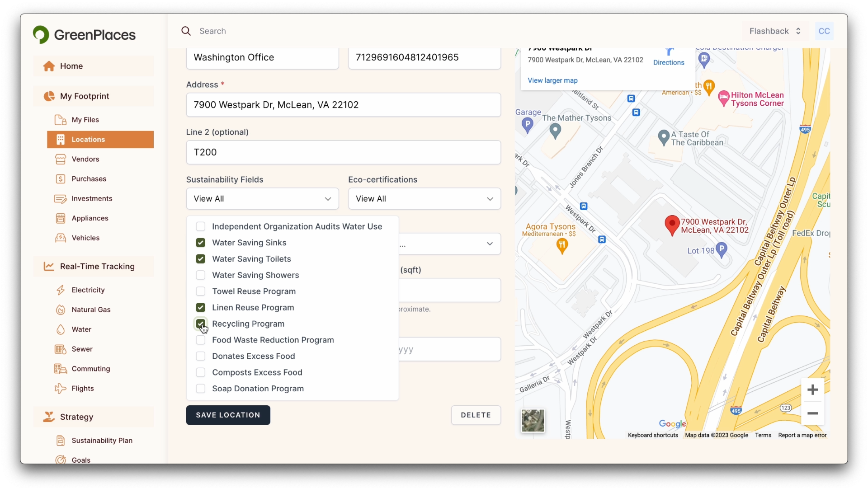Click the Purchases dollar icon
868x488 pixels.
(61, 179)
